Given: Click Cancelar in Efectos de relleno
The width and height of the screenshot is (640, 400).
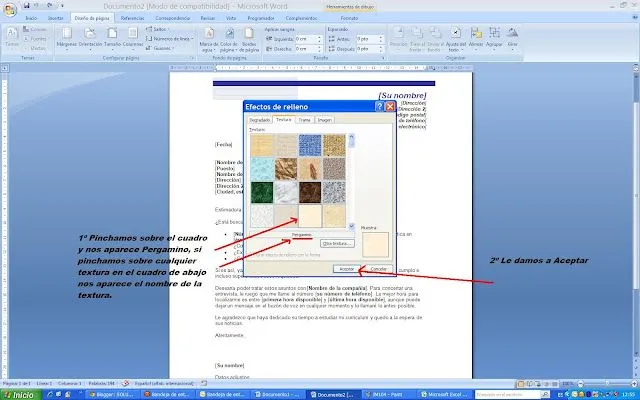Looking at the screenshot, I should [x=378, y=269].
